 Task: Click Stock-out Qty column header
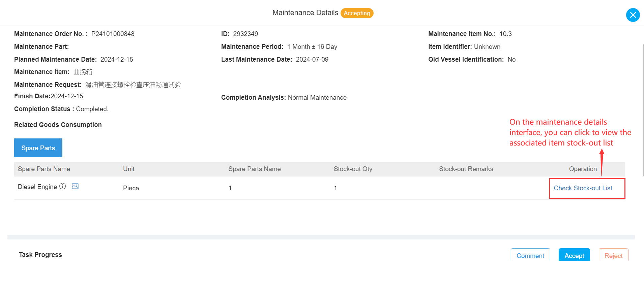click(353, 169)
